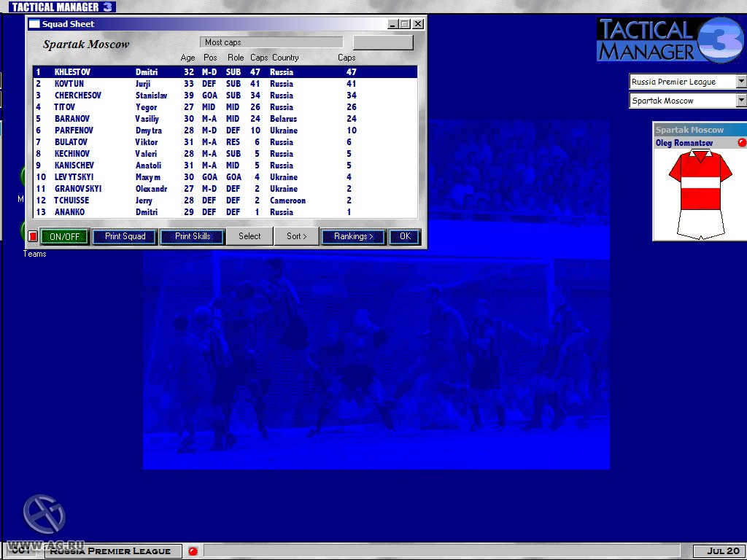Image resolution: width=747 pixels, height=560 pixels.
Task: Click the blank button beside Most caps
Action: 383,42
